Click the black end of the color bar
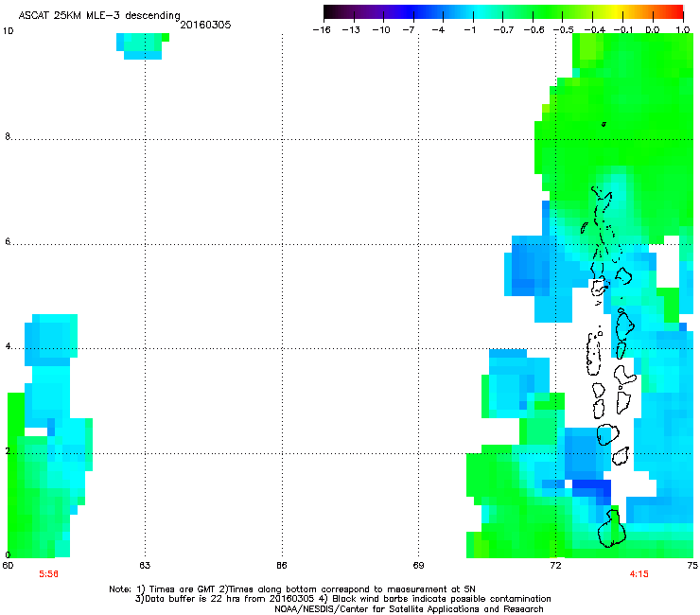 click(331, 11)
